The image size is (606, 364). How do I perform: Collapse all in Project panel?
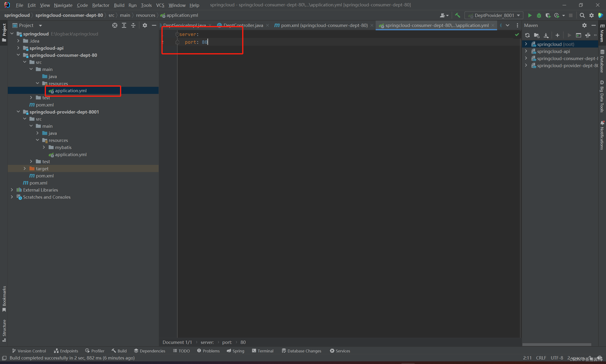coord(133,26)
